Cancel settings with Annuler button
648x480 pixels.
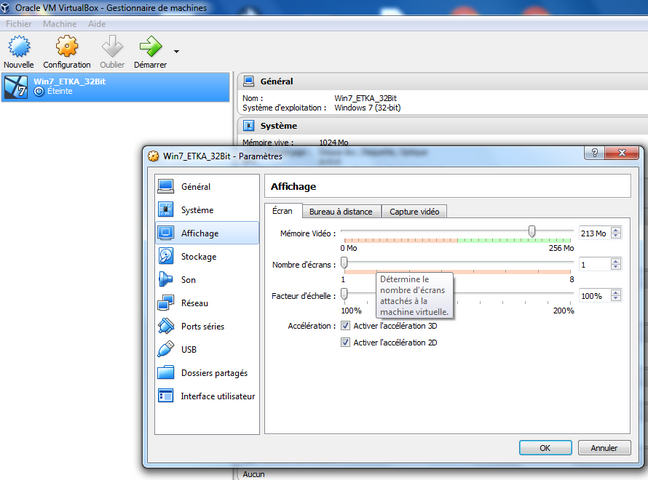604,448
